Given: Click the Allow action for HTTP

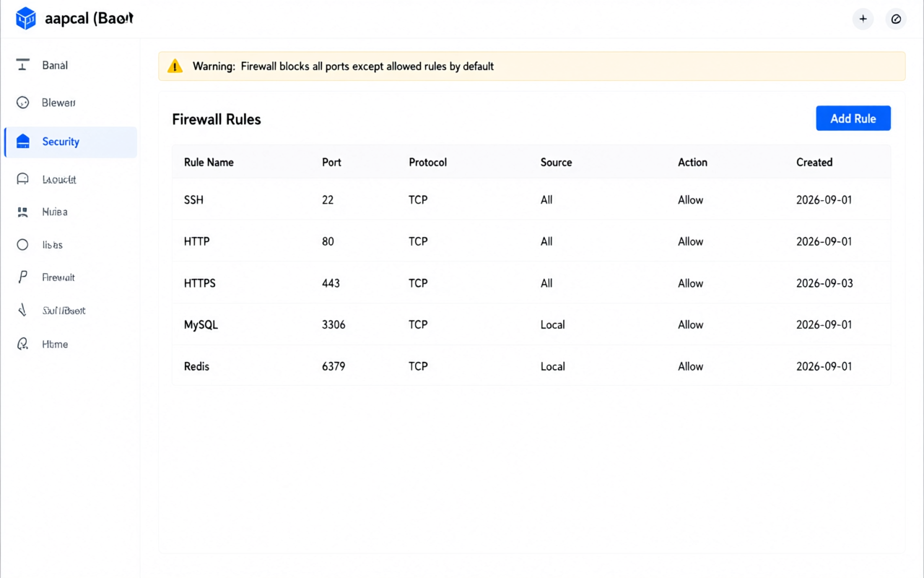Looking at the screenshot, I should tap(690, 242).
